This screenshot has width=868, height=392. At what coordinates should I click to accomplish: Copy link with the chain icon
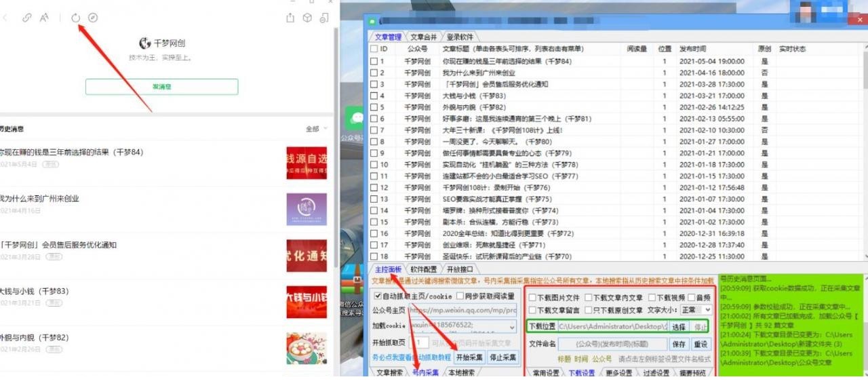(27, 18)
